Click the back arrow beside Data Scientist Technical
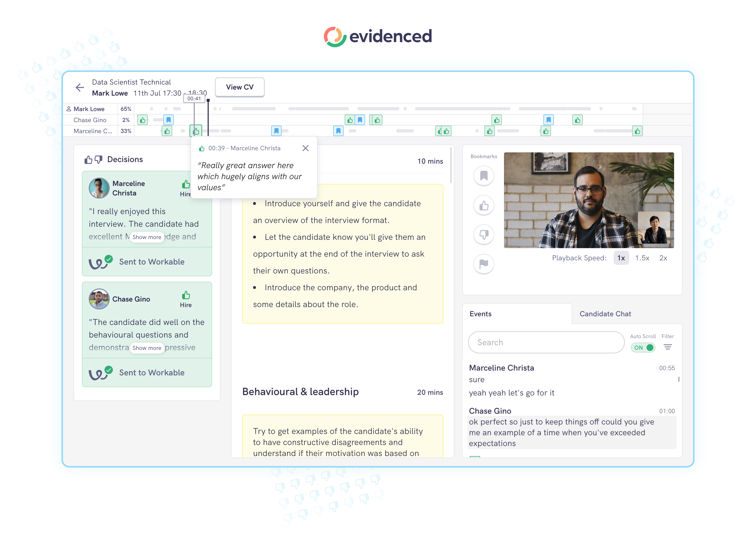This screenshot has height=538, width=756. (x=80, y=87)
